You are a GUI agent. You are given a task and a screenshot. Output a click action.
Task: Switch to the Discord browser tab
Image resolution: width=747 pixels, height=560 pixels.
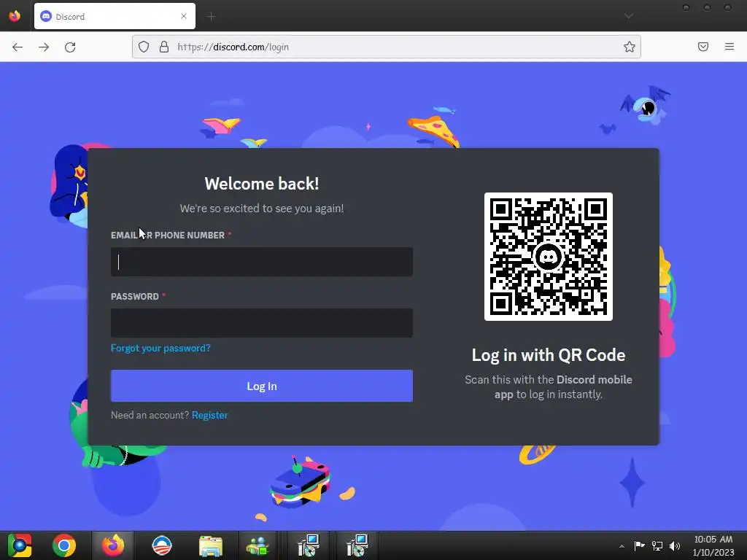tap(115, 16)
